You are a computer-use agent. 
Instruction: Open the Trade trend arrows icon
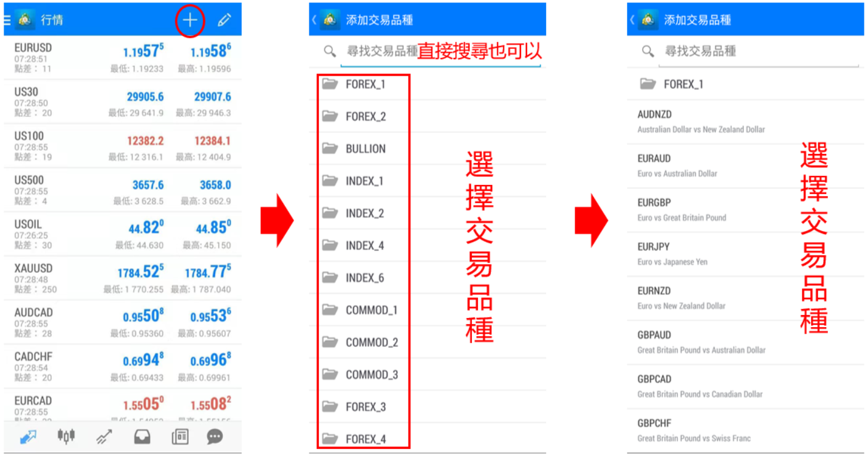(x=104, y=437)
